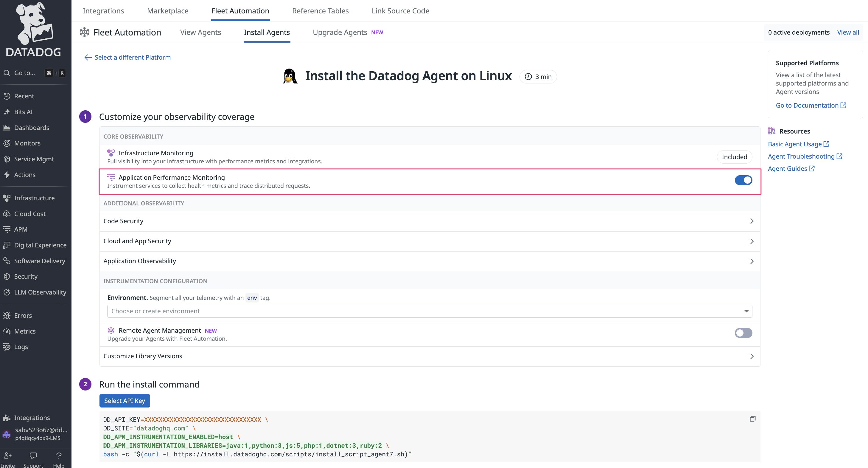Open Go to Documentation link
The height and width of the screenshot is (468, 868).
[811, 105]
